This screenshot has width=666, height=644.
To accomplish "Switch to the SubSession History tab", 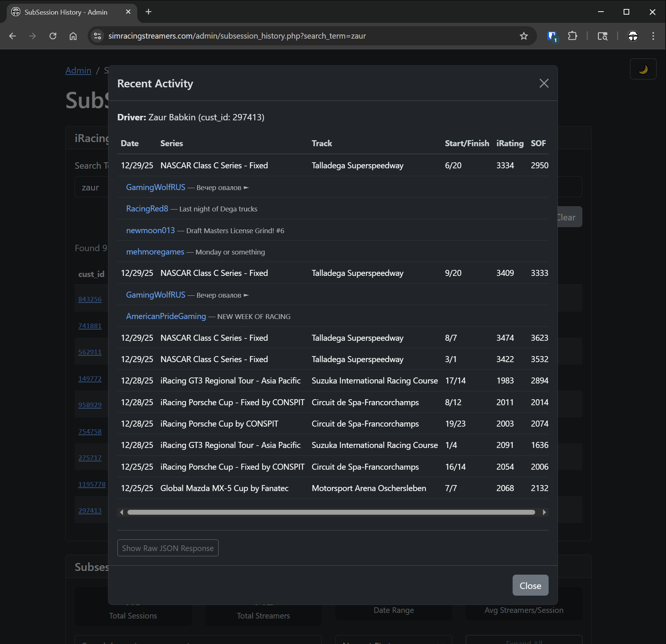I will (66, 12).
